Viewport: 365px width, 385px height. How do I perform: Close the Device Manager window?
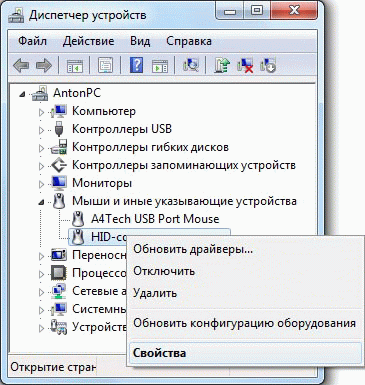294,11
